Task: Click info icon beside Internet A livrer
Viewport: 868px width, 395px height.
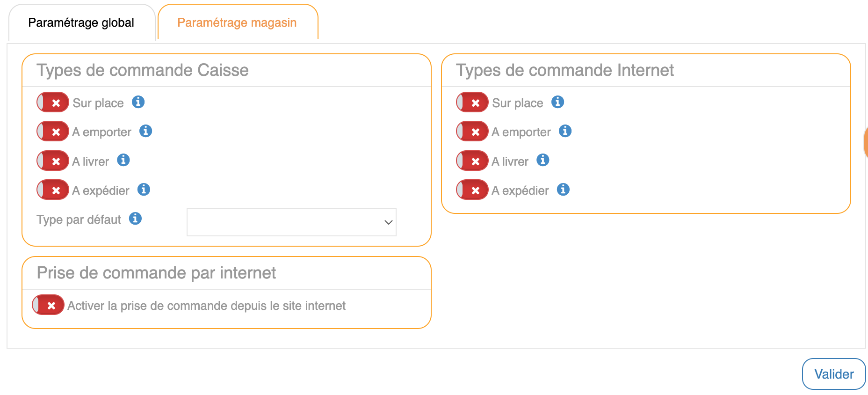Action: (x=542, y=160)
